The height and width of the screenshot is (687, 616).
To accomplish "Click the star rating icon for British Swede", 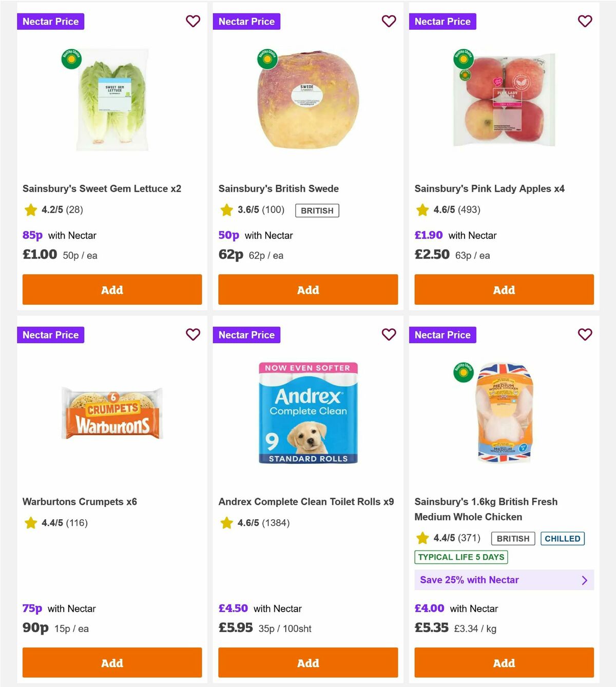I will (x=226, y=210).
